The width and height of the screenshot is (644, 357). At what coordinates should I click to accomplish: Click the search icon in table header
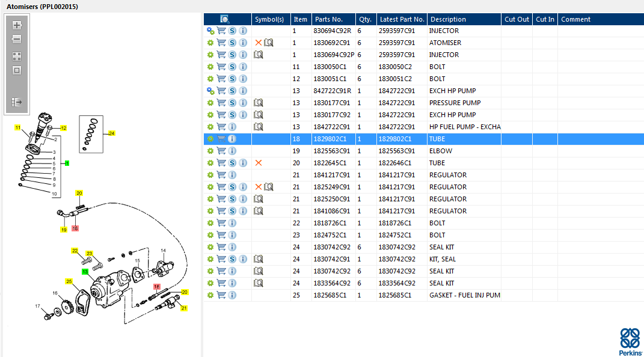click(225, 19)
